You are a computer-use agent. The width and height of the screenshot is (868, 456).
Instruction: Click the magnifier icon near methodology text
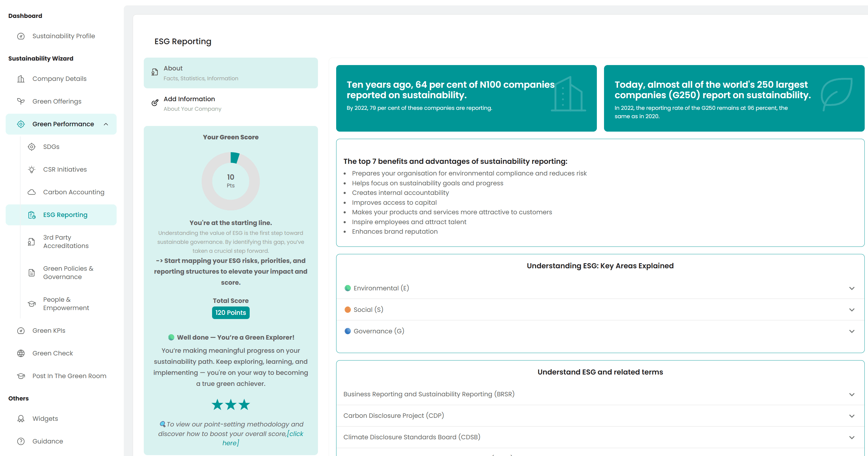click(162, 424)
